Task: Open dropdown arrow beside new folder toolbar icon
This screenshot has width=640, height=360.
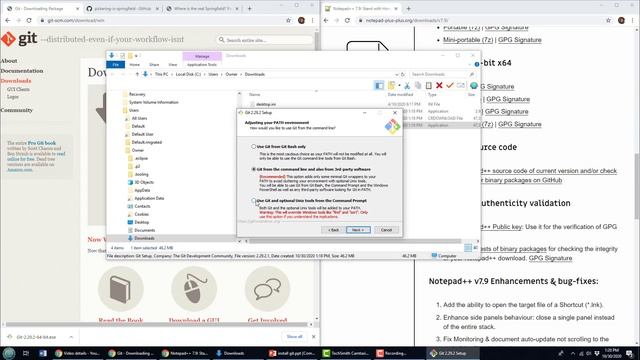Action: (399, 85)
